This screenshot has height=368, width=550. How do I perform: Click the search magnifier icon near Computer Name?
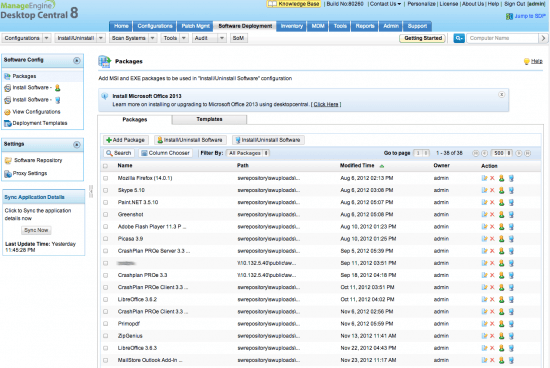click(459, 38)
